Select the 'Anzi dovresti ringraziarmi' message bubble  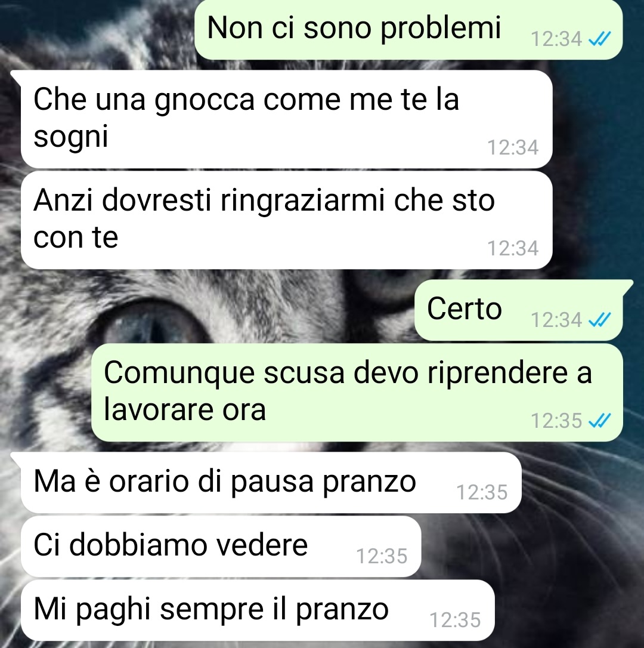point(287,220)
